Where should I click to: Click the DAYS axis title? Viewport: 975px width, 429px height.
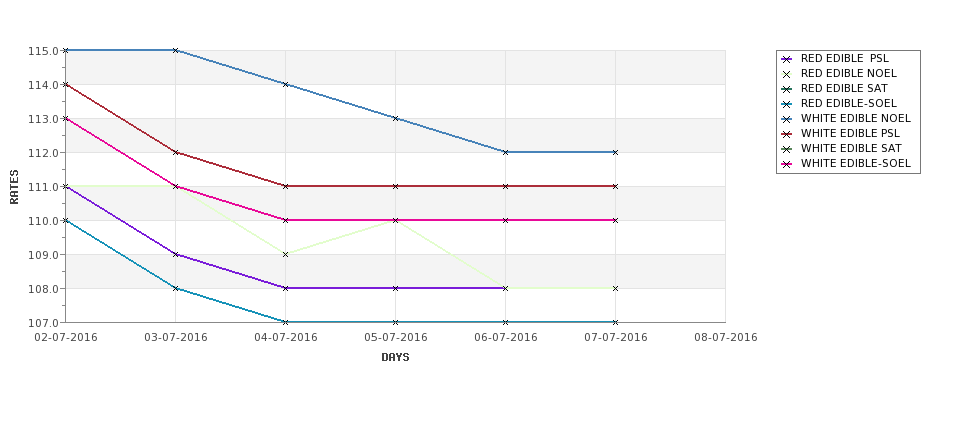pos(395,358)
